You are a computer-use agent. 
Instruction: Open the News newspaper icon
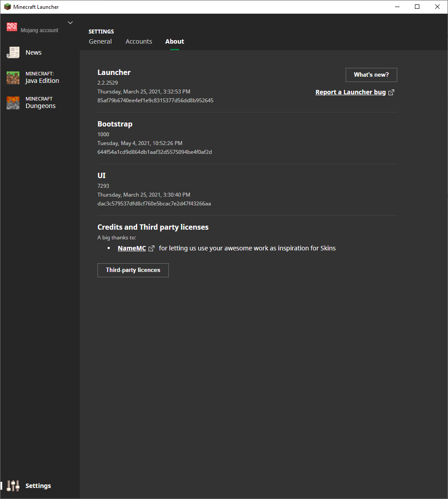[x=13, y=52]
